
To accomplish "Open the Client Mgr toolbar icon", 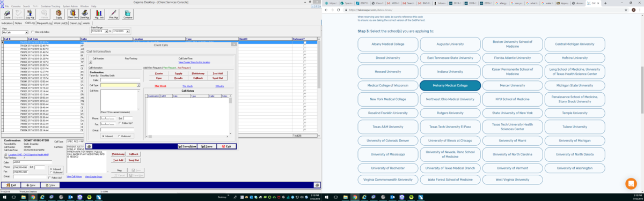I will tap(85, 14).
